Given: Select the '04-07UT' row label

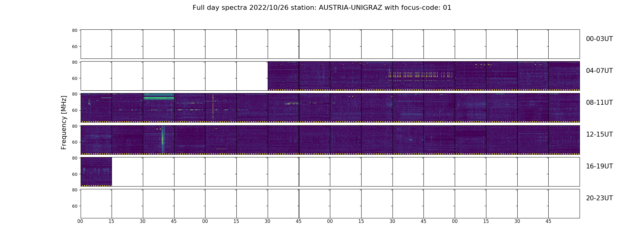Looking at the screenshot, I should tap(599, 71).
